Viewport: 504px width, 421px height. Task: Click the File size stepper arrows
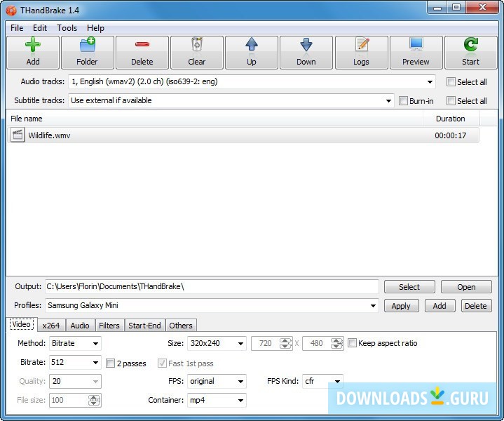point(94,401)
